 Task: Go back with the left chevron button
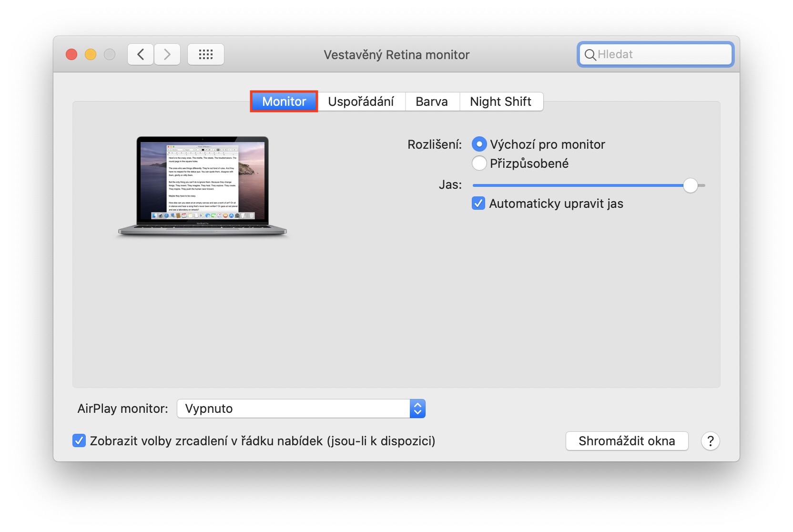tap(141, 54)
